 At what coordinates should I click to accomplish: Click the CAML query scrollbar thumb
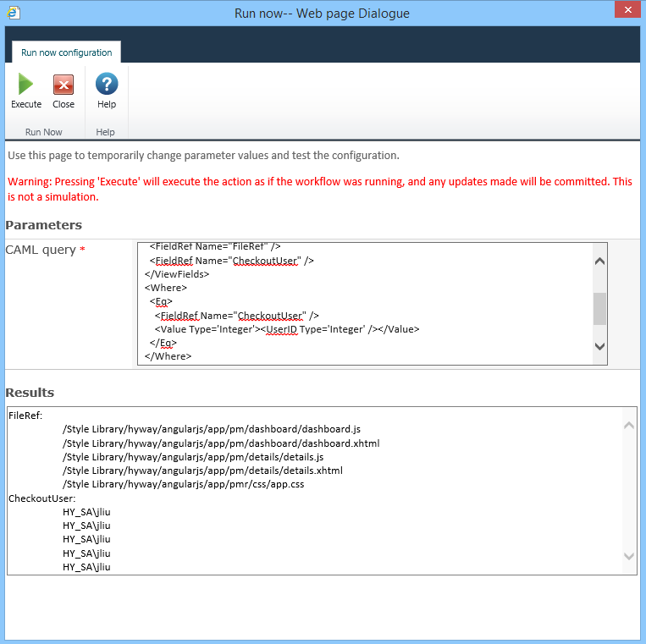coord(599,309)
